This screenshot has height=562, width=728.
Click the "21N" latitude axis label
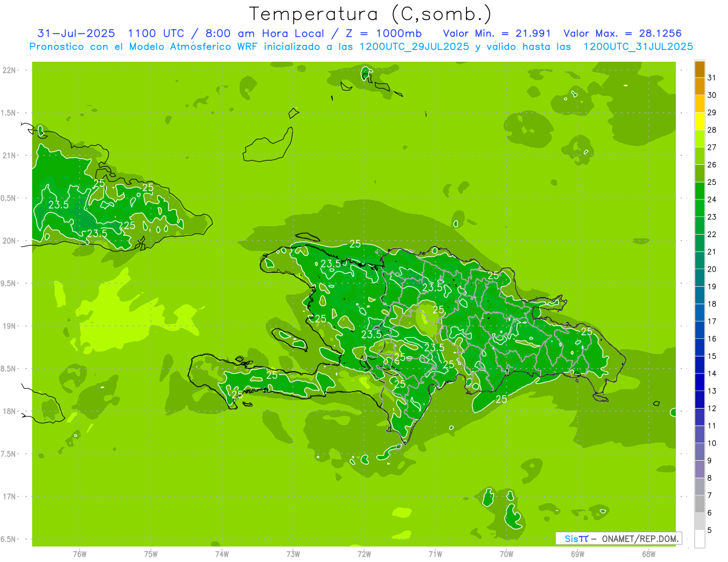coord(10,155)
